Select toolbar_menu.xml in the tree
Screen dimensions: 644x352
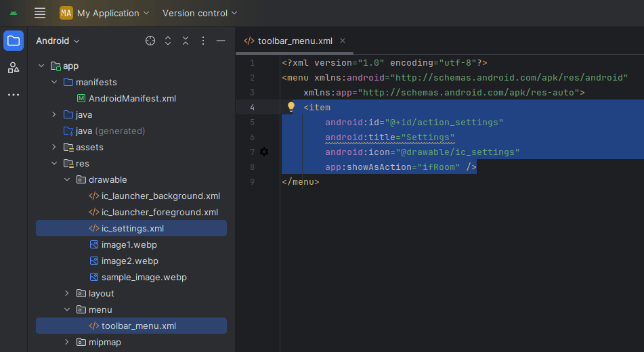[x=131, y=326]
